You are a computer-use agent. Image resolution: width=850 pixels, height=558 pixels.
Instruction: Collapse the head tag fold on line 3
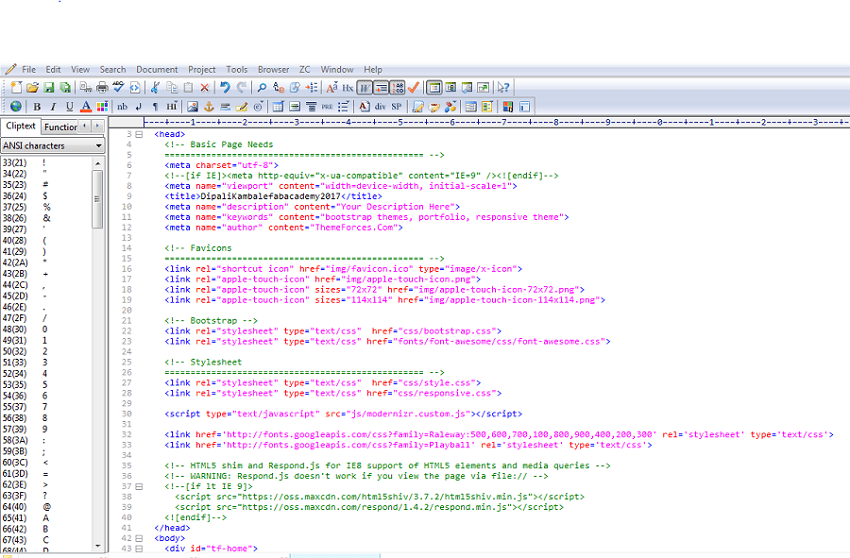tap(139, 134)
